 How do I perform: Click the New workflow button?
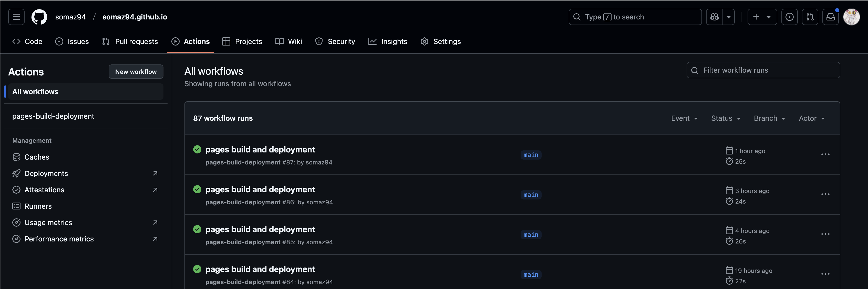pos(136,72)
